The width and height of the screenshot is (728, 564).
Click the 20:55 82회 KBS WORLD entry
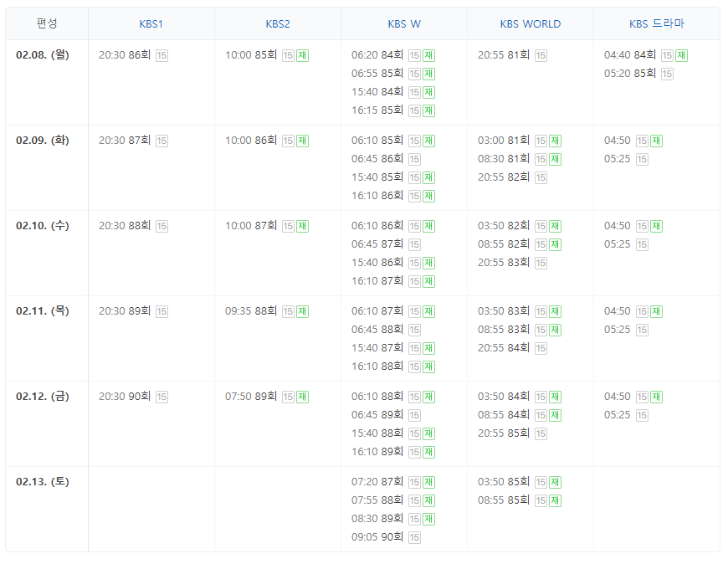point(503,177)
